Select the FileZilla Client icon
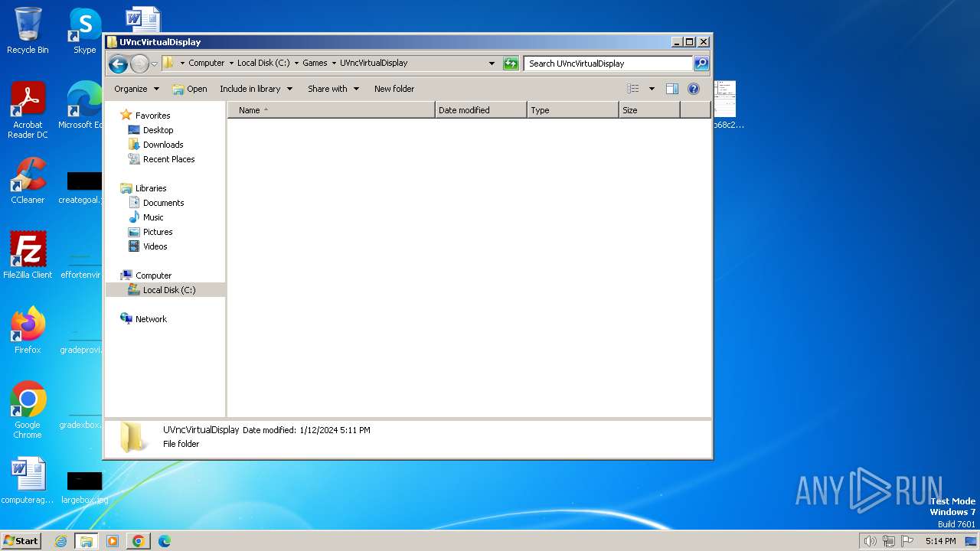Image resolution: width=980 pixels, height=551 pixels. pyautogui.click(x=28, y=255)
